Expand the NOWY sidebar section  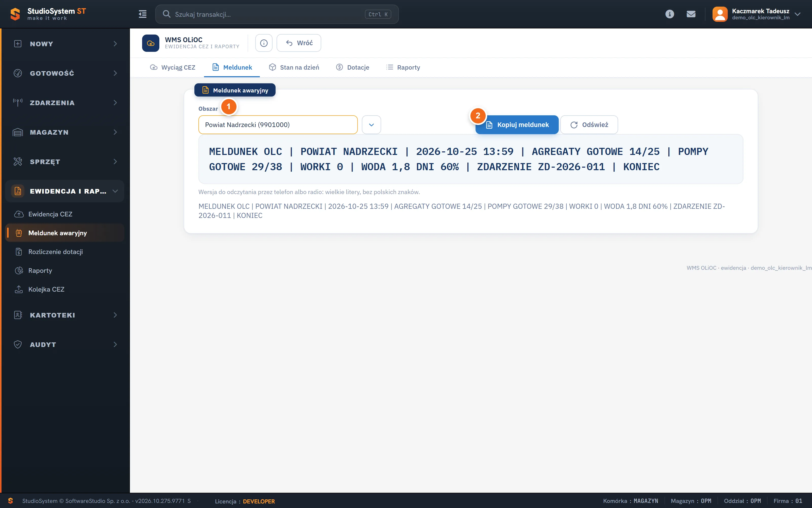(x=65, y=44)
